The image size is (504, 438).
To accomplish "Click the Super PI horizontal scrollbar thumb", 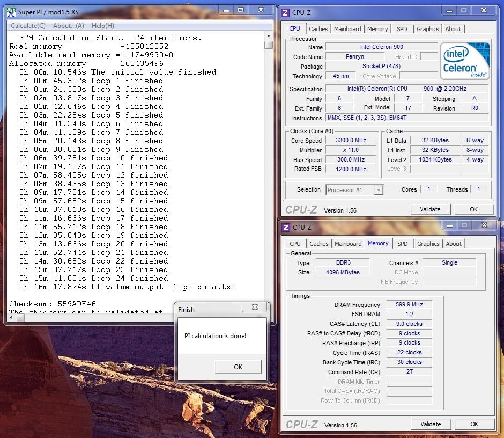I will click(x=20, y=318).
